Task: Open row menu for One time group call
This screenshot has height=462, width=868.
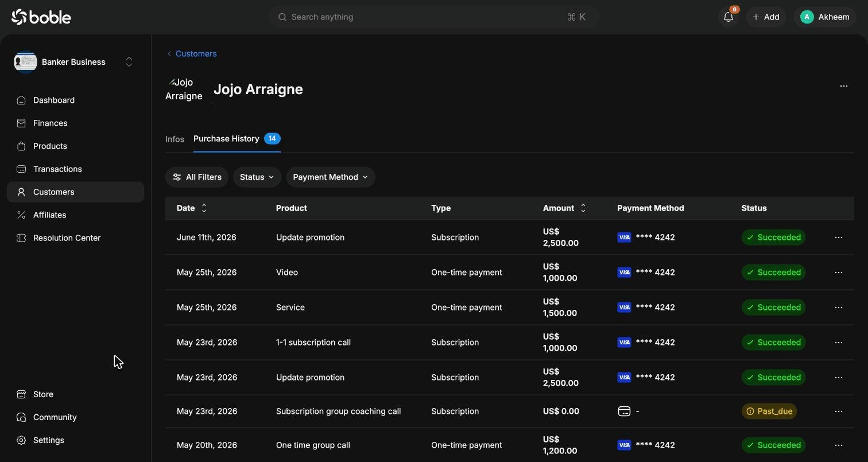Action: 839,445
